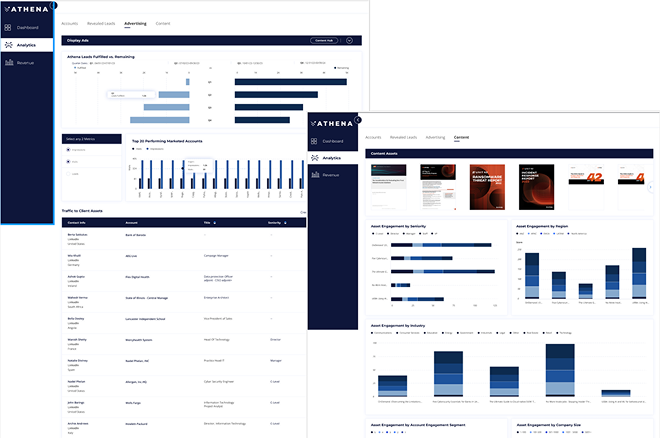Switch to Revealed Leads tab in left window
The width and height of the screenshot is (660, 438).
(x=101, y=21)
